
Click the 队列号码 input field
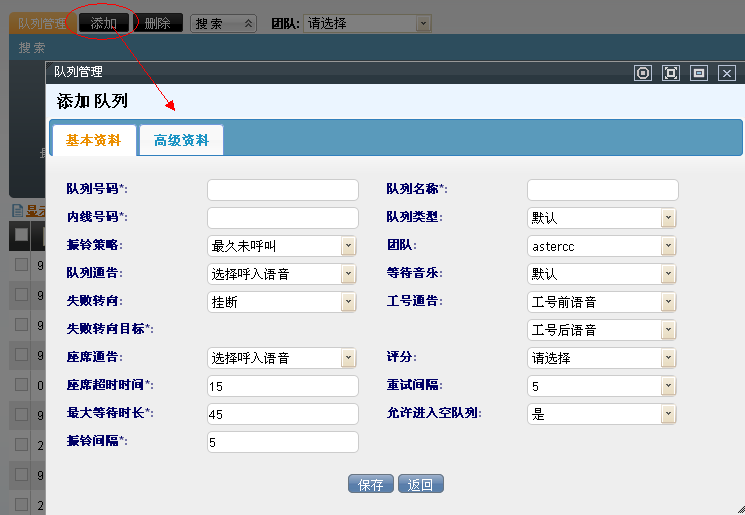click(282, 190)
